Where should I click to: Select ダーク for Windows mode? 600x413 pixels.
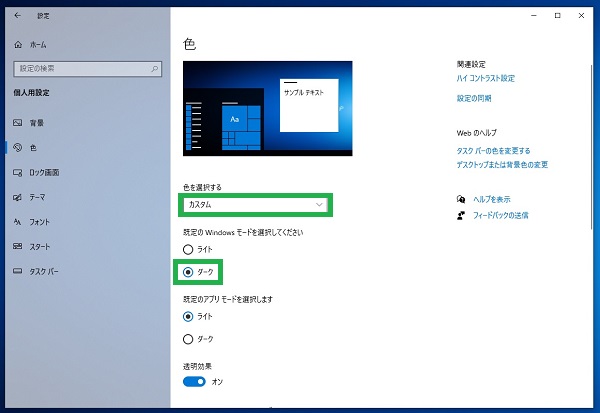tap(188, 272)
